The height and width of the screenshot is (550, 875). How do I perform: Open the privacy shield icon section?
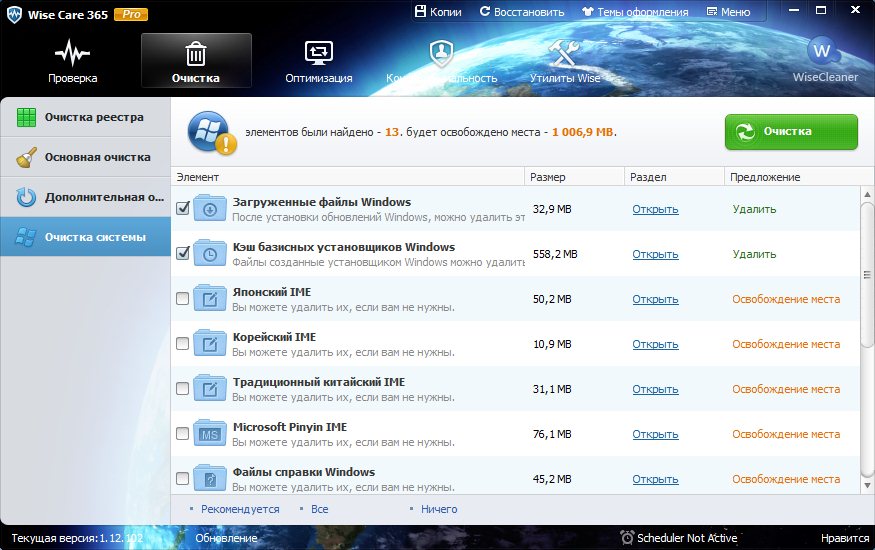(441, 52)
